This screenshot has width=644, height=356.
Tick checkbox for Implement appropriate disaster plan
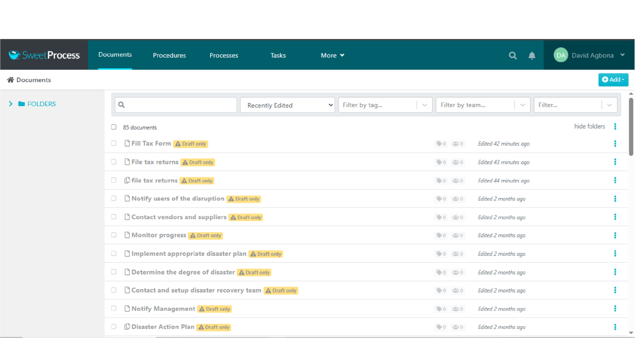114,253
